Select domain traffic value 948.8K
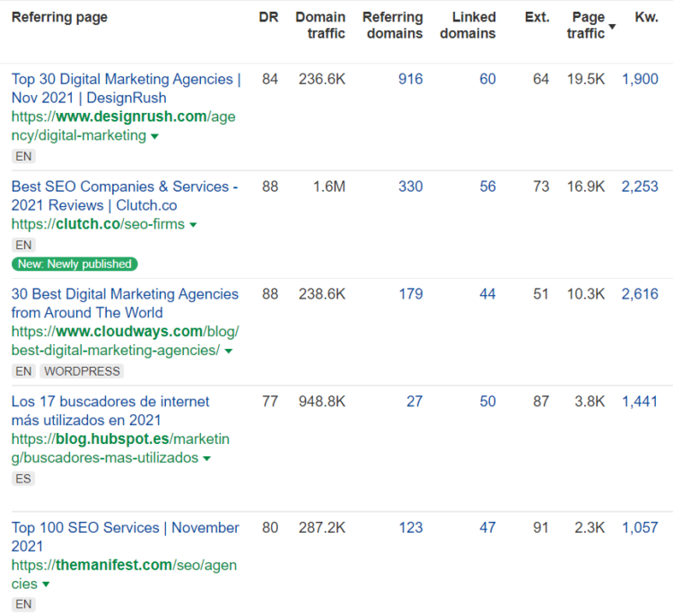 (322, 402)
